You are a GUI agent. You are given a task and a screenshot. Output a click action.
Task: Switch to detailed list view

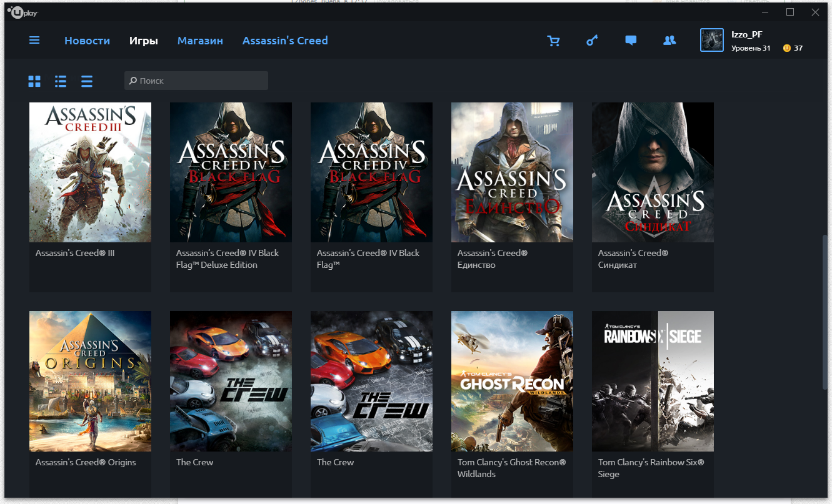[x=61, y=81]
